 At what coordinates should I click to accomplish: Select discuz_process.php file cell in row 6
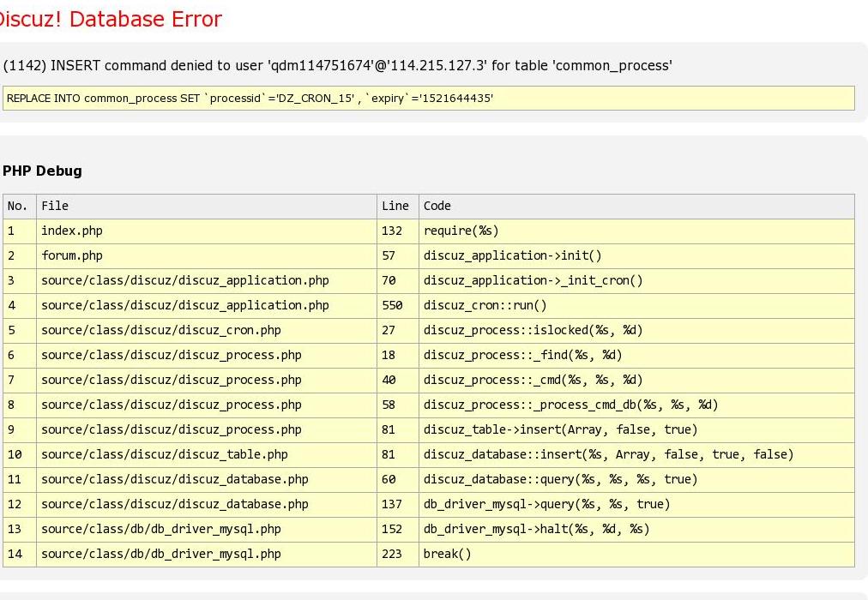coord(207,356)
